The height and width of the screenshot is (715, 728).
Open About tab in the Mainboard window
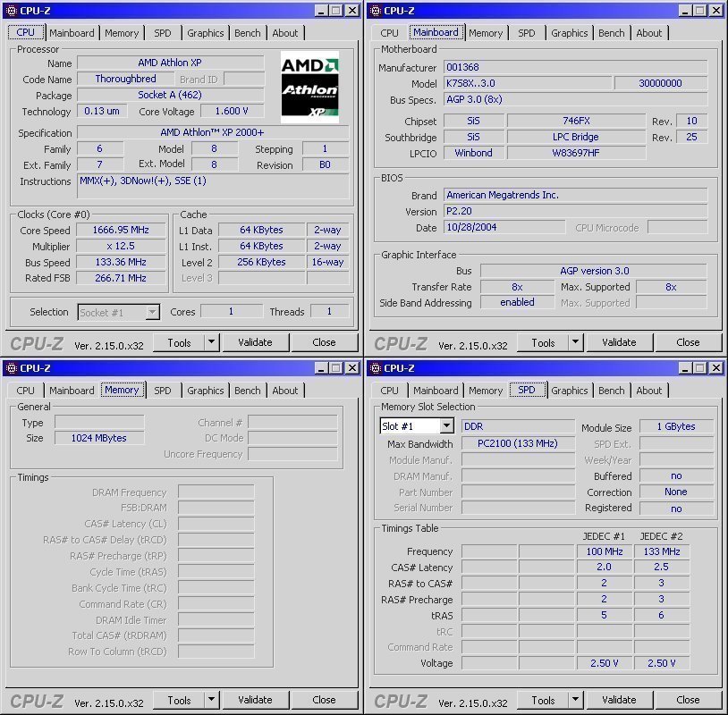(x=648, y=33)
